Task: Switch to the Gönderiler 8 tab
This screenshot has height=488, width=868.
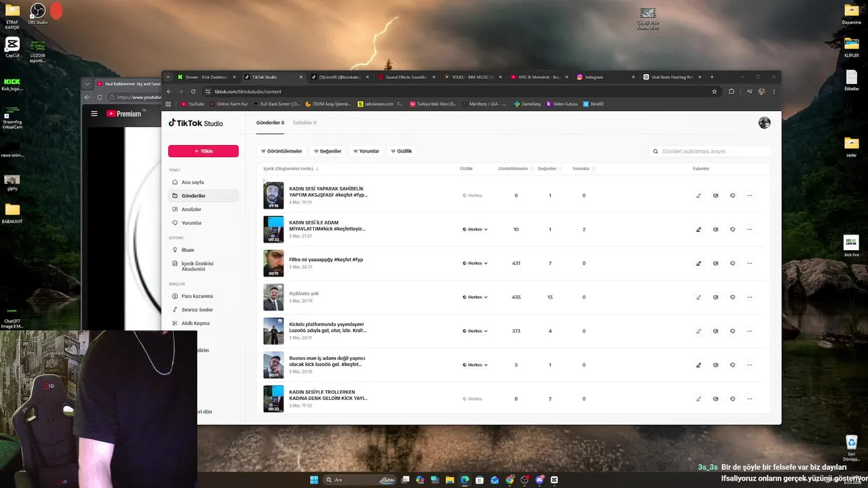Action: (x=270, y=123)
